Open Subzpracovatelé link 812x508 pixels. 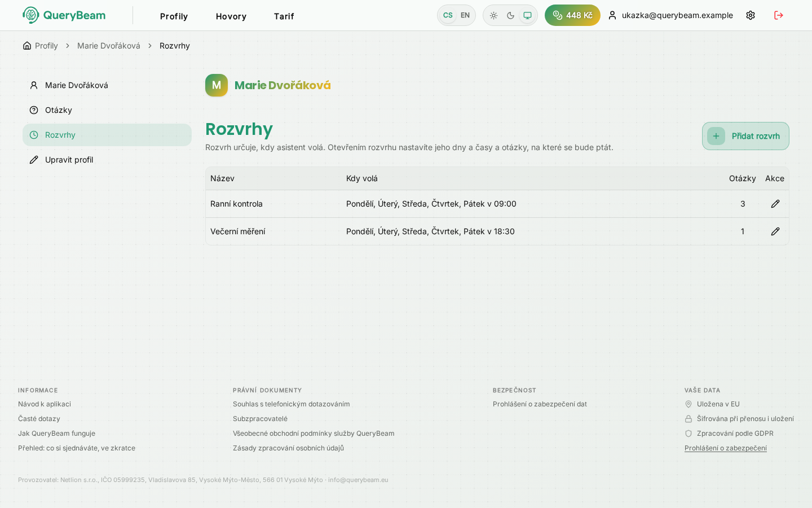[x=260, y=419]
